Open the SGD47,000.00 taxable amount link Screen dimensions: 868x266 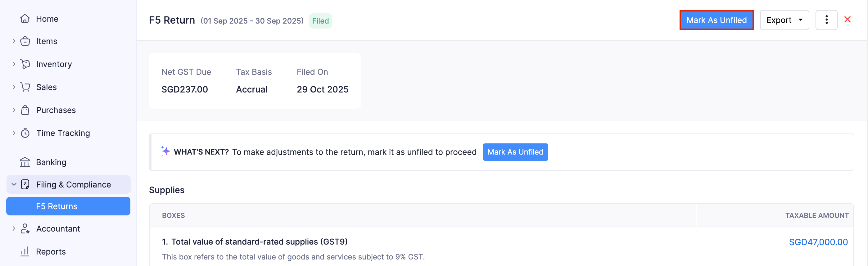click(818, 242)
